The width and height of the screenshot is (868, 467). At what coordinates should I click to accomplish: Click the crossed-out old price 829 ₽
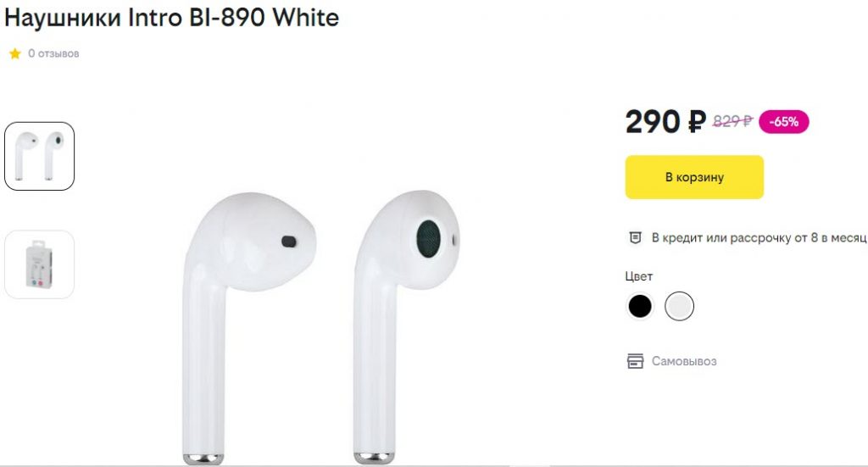[732, 121]
